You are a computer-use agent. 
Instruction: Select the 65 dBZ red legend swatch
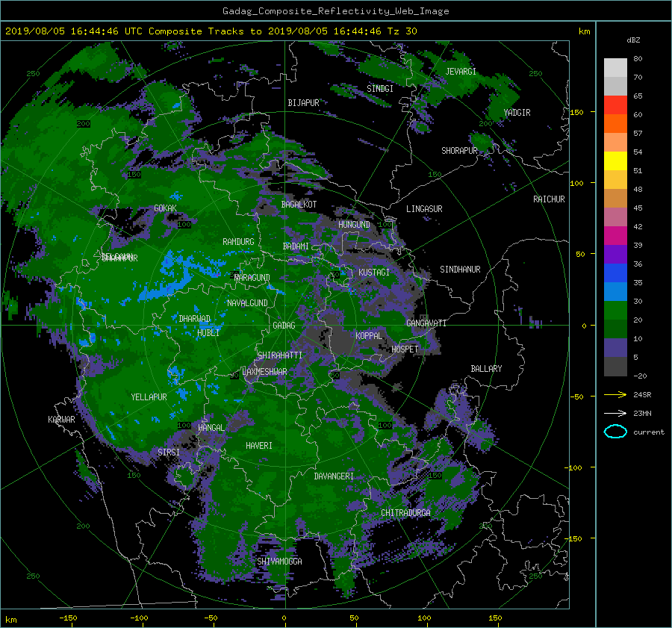[x=615, y=105]
